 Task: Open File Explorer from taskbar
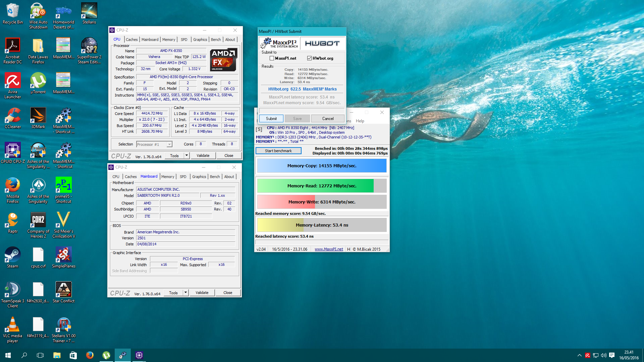57,355
